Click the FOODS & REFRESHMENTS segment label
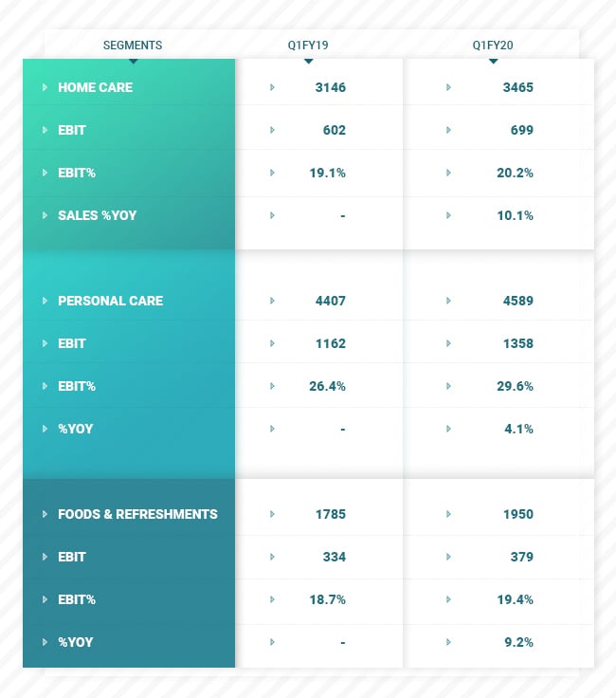The height and width of the screenshot is (698, 616). point(137,514)
